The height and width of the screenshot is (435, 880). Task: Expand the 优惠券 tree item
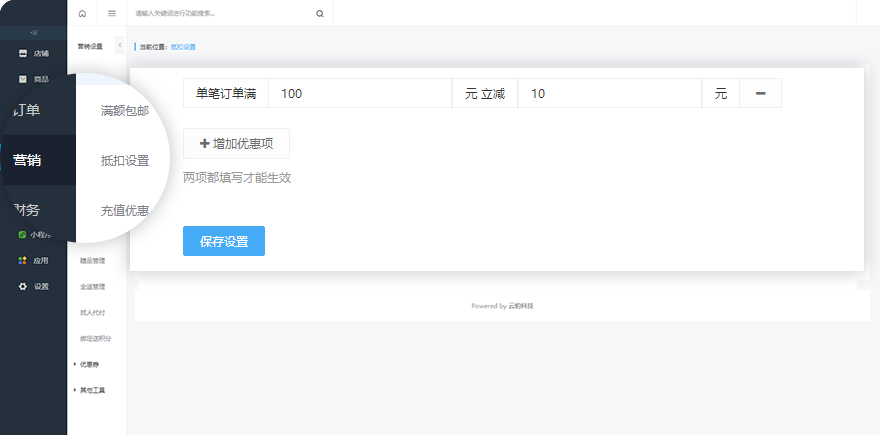89,364
